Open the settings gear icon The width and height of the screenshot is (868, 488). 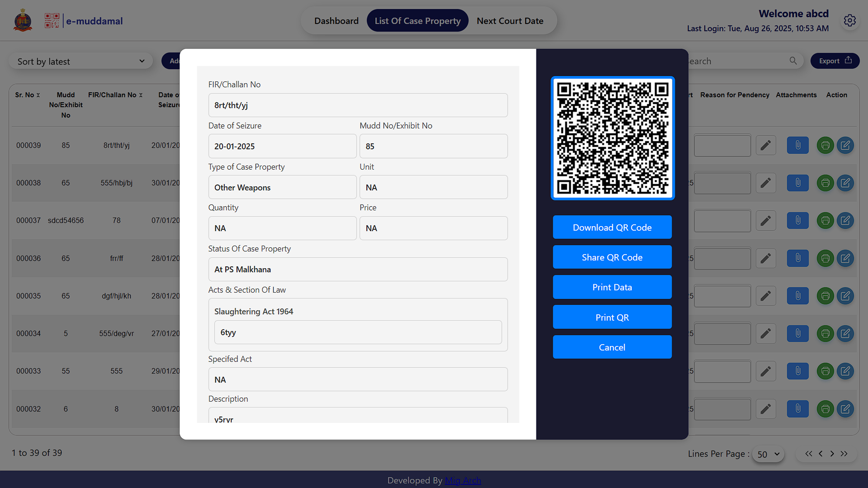pyautogui.click(x=849, y=21)
